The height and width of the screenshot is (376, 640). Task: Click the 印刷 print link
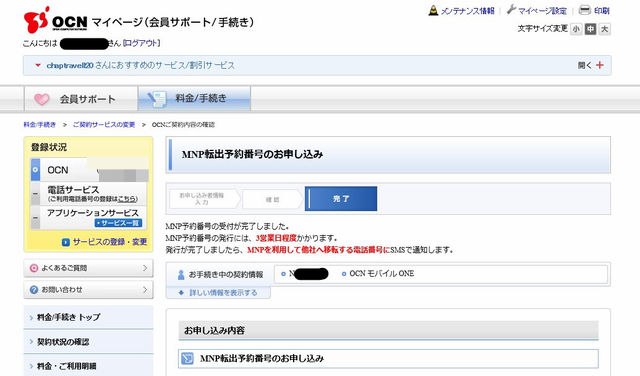pos(602,11)
